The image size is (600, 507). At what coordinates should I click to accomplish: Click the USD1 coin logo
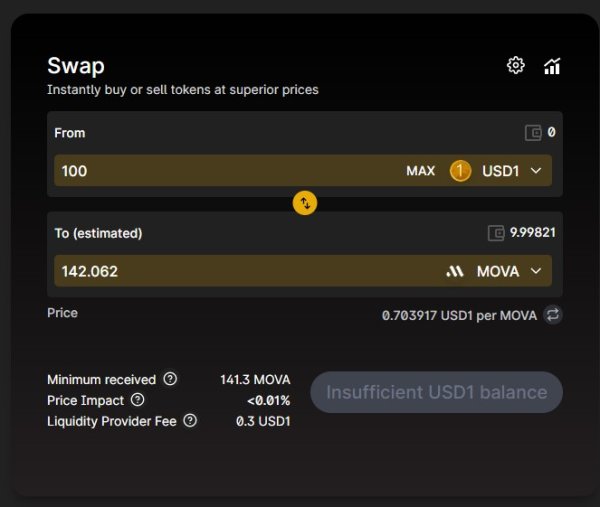point(460,171)
